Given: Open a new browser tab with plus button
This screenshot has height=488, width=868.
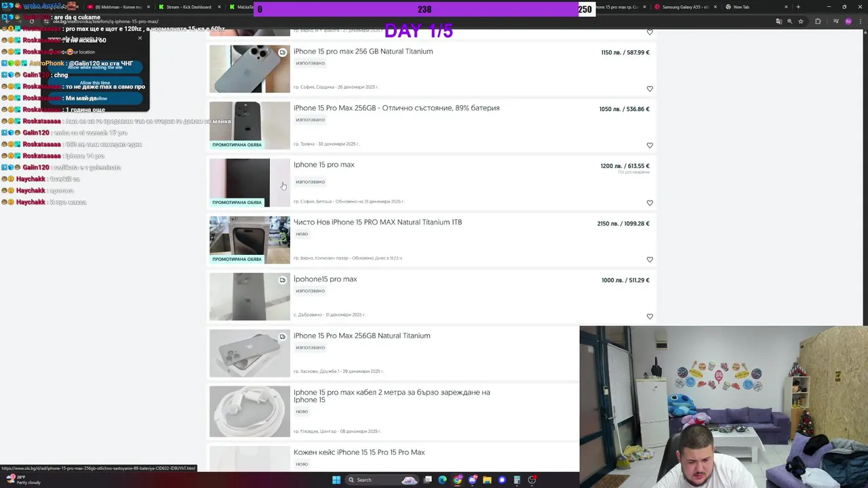Looking at the screenshot, I should tap(798, 7).
